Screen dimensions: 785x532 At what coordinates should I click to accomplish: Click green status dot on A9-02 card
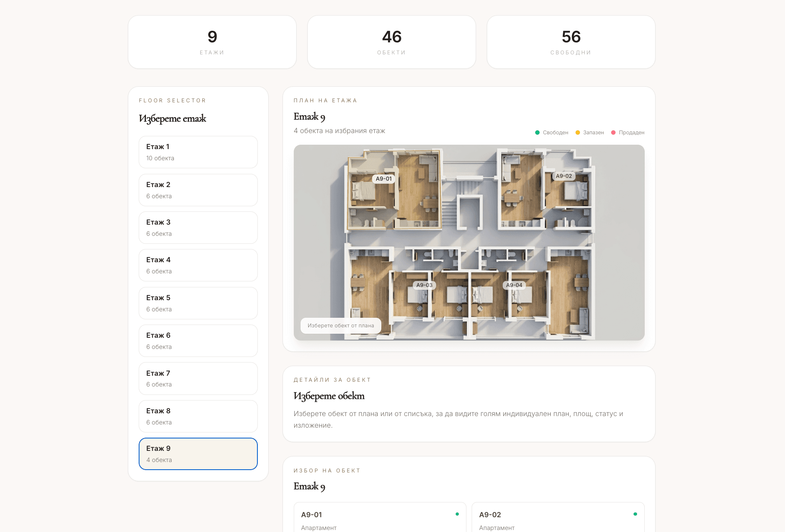pyautogui.click(x=635, y=514)
